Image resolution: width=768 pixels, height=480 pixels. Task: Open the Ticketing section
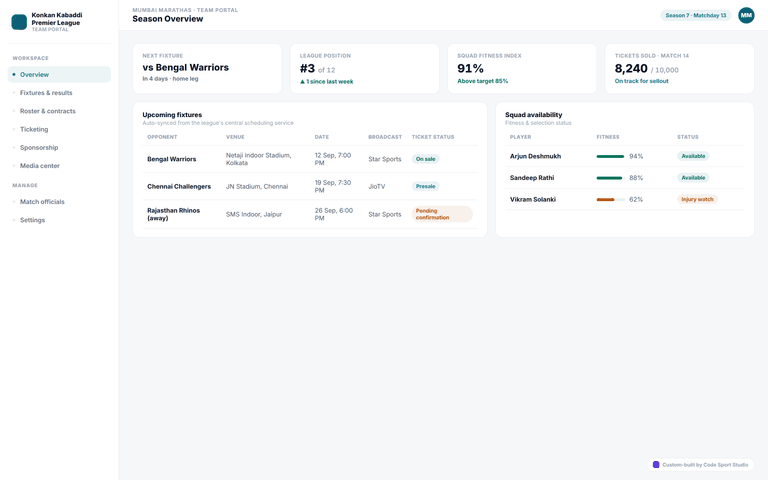59,129
